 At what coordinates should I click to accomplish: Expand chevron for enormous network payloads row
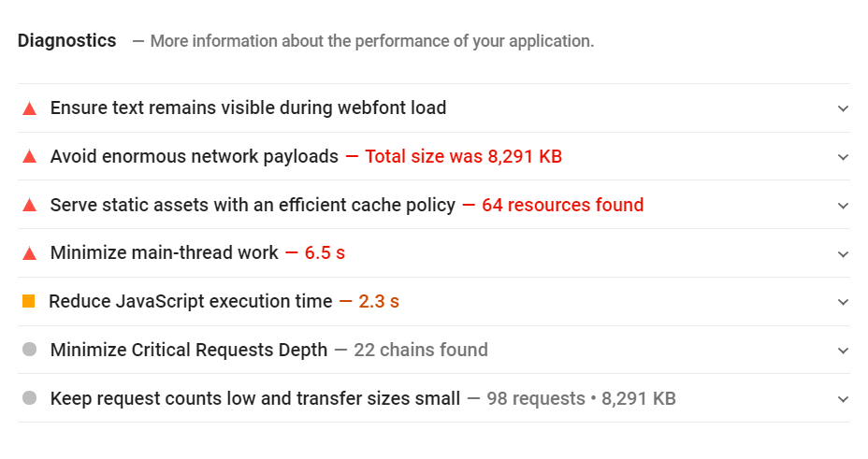(x=843, y=157)
